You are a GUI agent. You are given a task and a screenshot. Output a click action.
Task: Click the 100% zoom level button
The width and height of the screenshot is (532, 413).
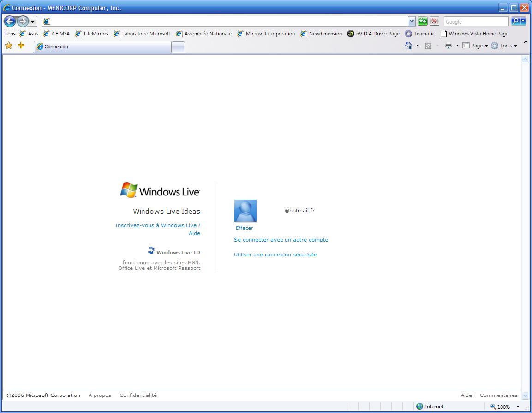coord(500,407)
